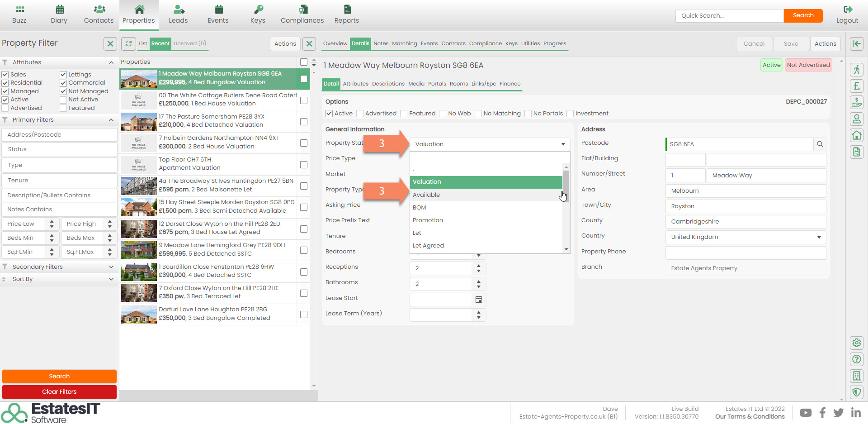The image size is (868, 424).
Task: Click the Our Terms & Conditions link
Action: (750, 417)
